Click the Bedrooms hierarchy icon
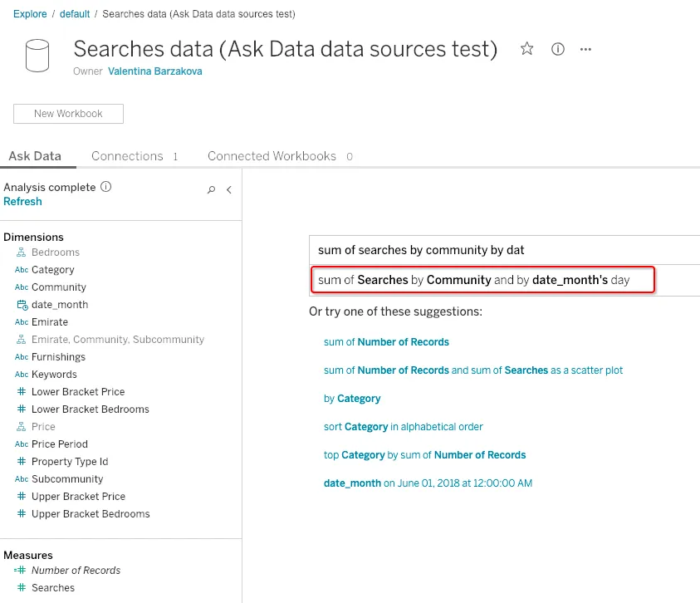 [x=22, y=252]
